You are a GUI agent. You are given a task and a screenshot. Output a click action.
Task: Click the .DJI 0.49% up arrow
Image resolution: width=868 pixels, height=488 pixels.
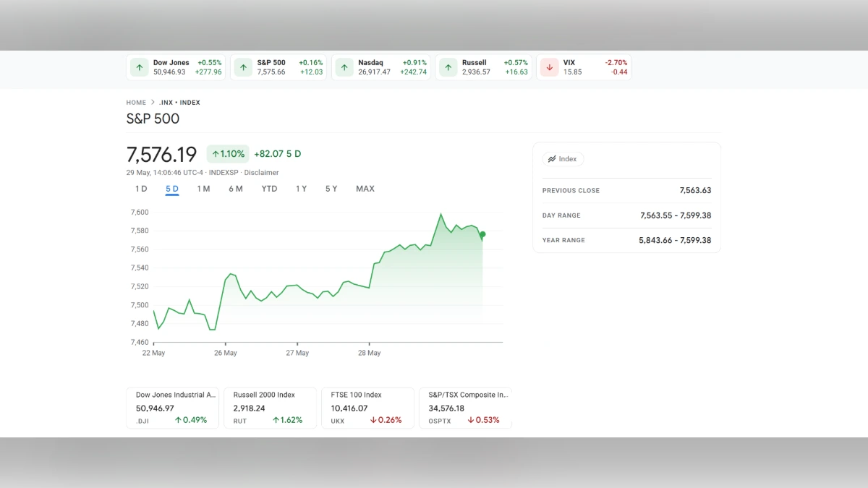click(178, 420)
